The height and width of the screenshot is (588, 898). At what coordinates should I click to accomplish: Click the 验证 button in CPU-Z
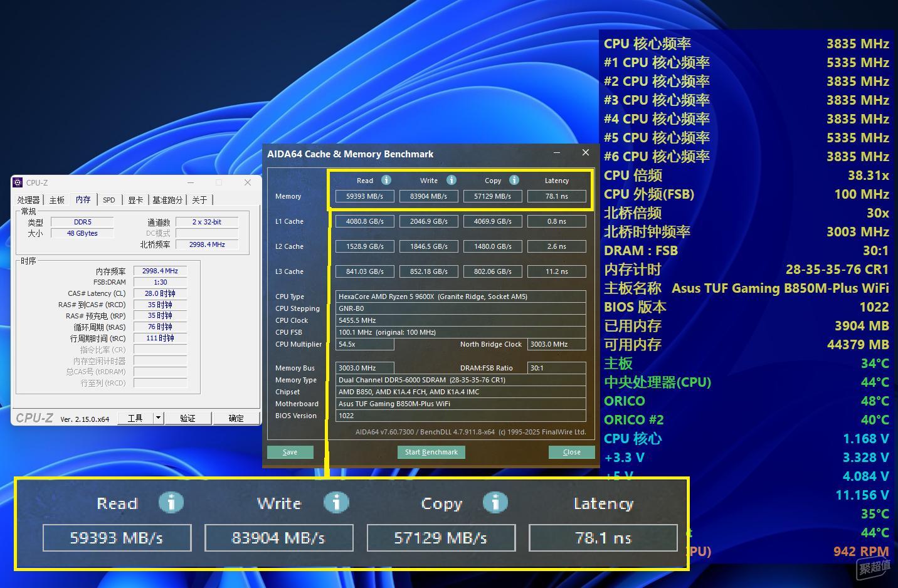point(188,418)
